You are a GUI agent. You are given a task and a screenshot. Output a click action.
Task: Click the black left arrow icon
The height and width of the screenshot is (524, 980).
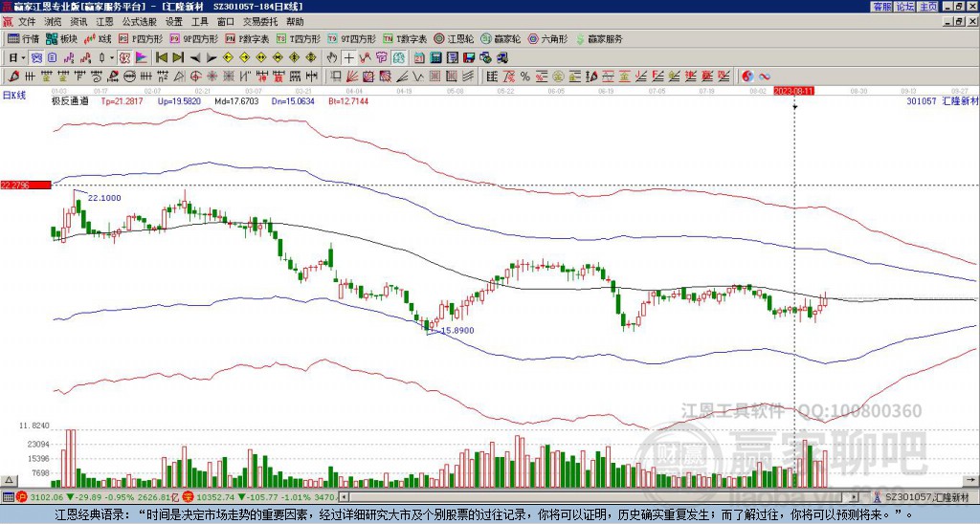click(x=194, y=58)
